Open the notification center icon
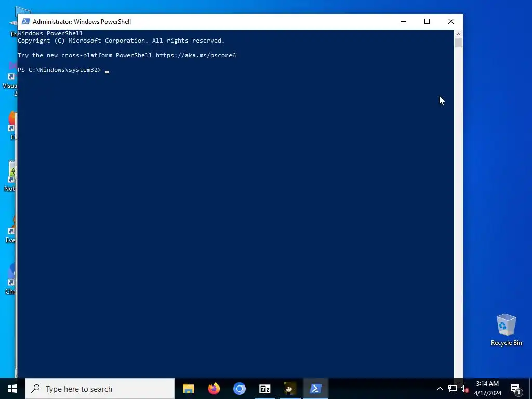Viewport: 532px width, 399px height. 515,389
